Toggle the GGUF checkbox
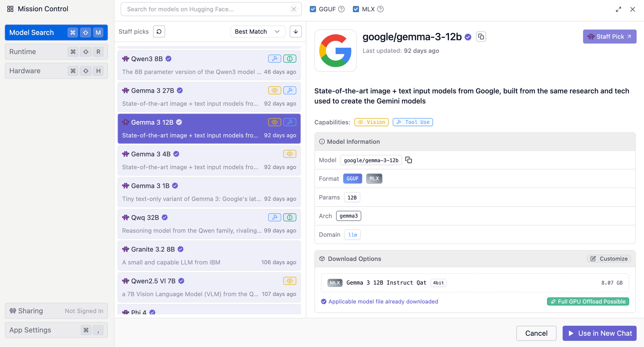644x347 pixels. tap(313, 9)
